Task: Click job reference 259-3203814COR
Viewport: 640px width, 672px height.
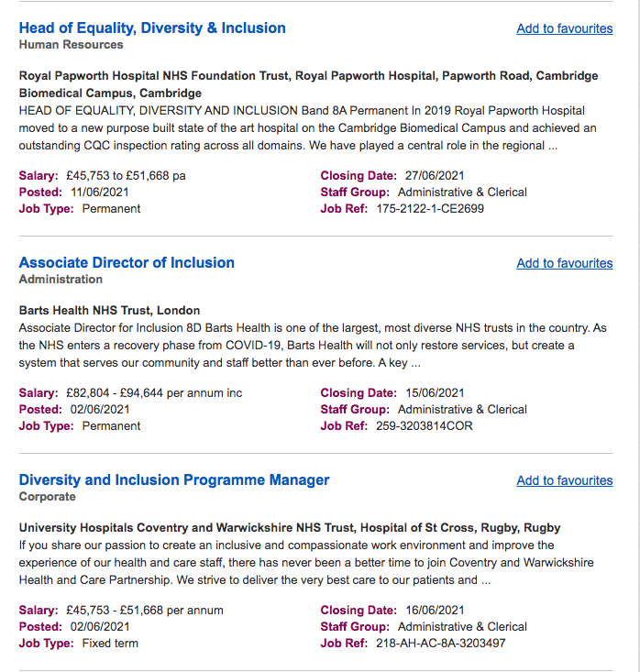Action: [425, 425]
